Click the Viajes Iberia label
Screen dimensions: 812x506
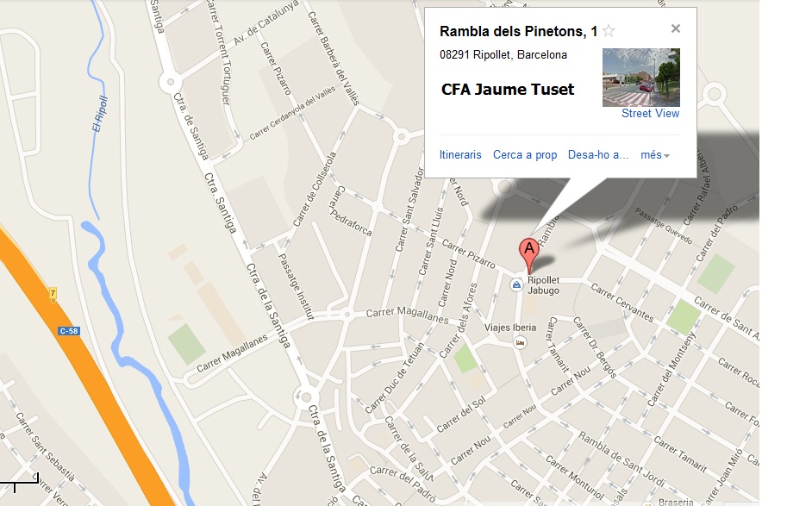point(510,328)
